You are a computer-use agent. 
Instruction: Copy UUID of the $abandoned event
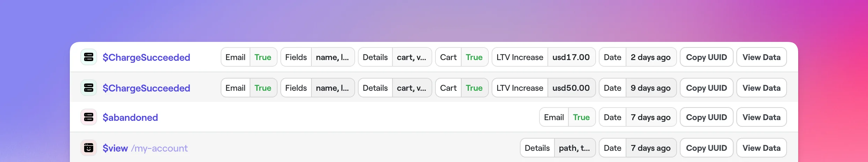pyautogui.click(x=706, y=117)
